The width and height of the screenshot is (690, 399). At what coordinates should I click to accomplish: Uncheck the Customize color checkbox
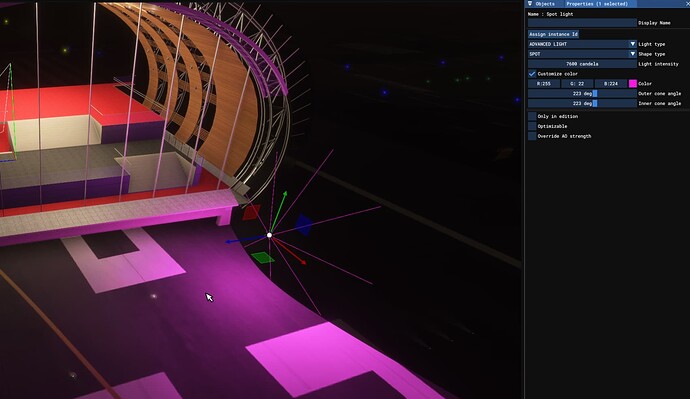[x=532, y=74]
